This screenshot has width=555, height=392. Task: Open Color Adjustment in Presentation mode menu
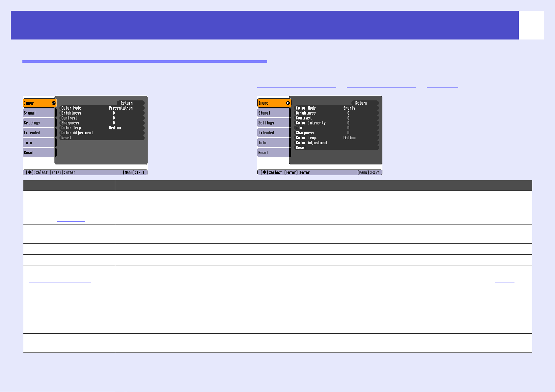coord(102,133)
